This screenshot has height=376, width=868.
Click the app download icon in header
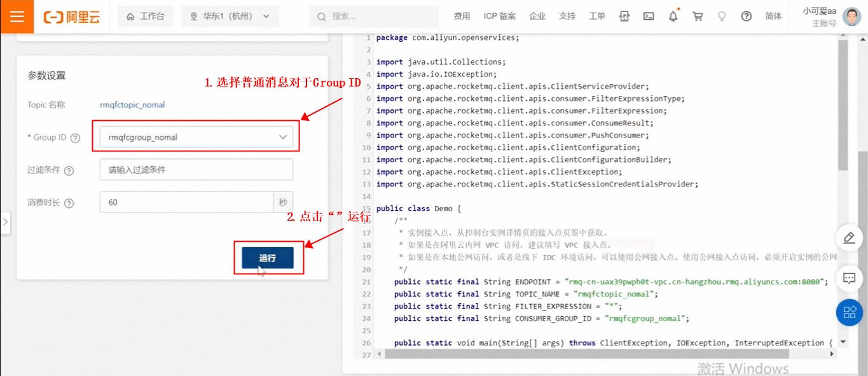point(624,17)
